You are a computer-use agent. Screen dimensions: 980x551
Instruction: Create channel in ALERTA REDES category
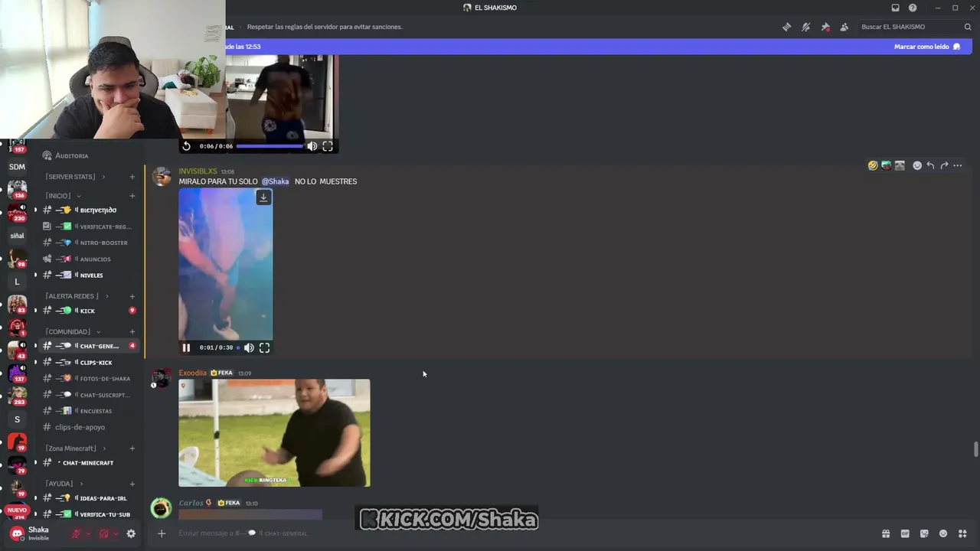(132, 296)
